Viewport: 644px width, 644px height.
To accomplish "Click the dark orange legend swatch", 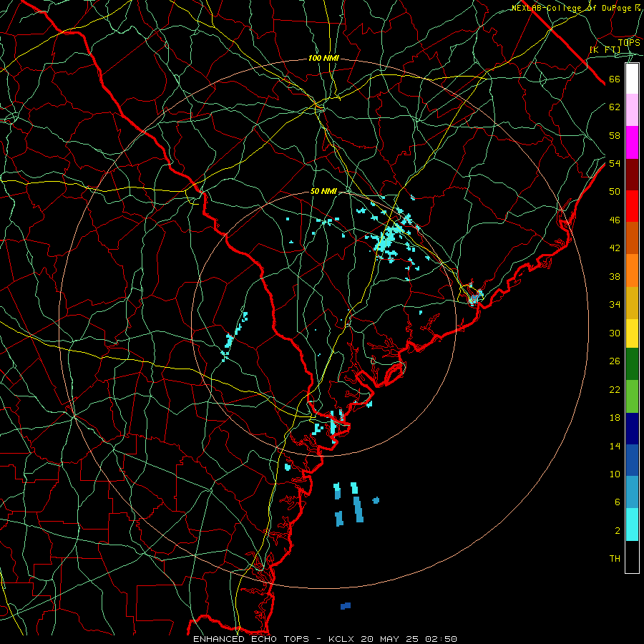I will tap(632, 238).
